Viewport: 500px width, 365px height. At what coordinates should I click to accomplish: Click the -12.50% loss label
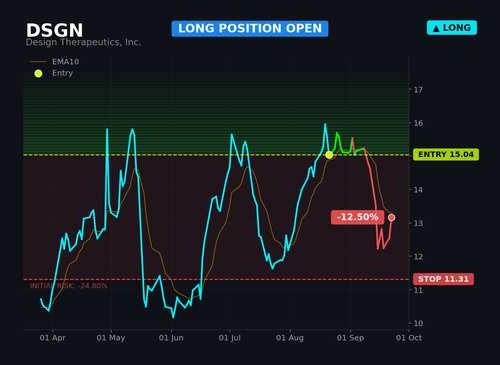pyautogui.click(x=357, y=217)
